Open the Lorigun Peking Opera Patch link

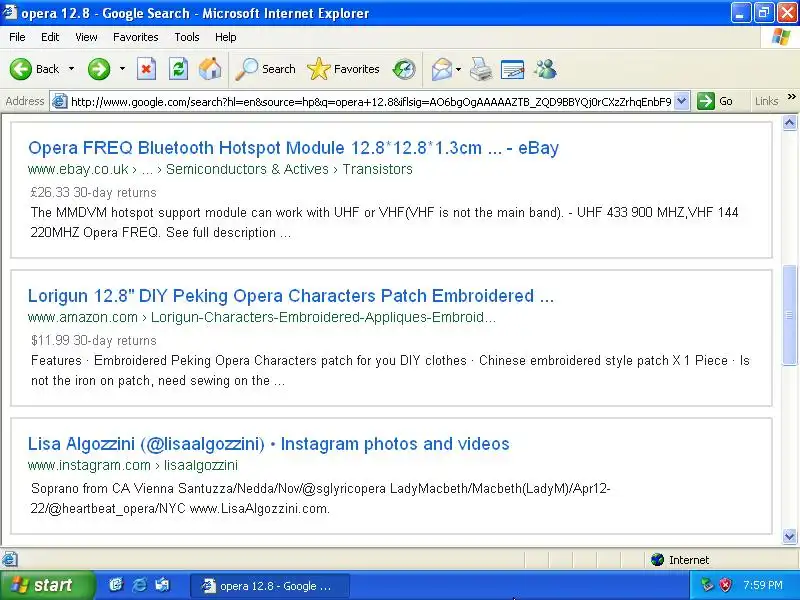[291, 296]
